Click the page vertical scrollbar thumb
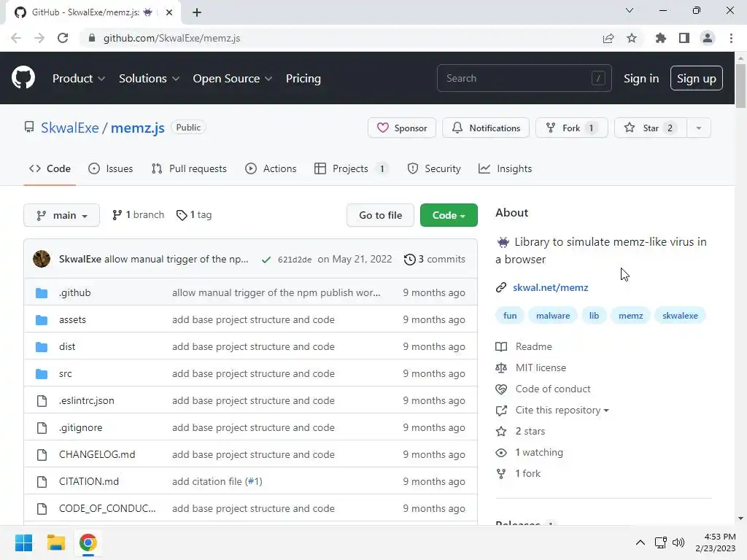747x560 pixels. tap(740, 86)
